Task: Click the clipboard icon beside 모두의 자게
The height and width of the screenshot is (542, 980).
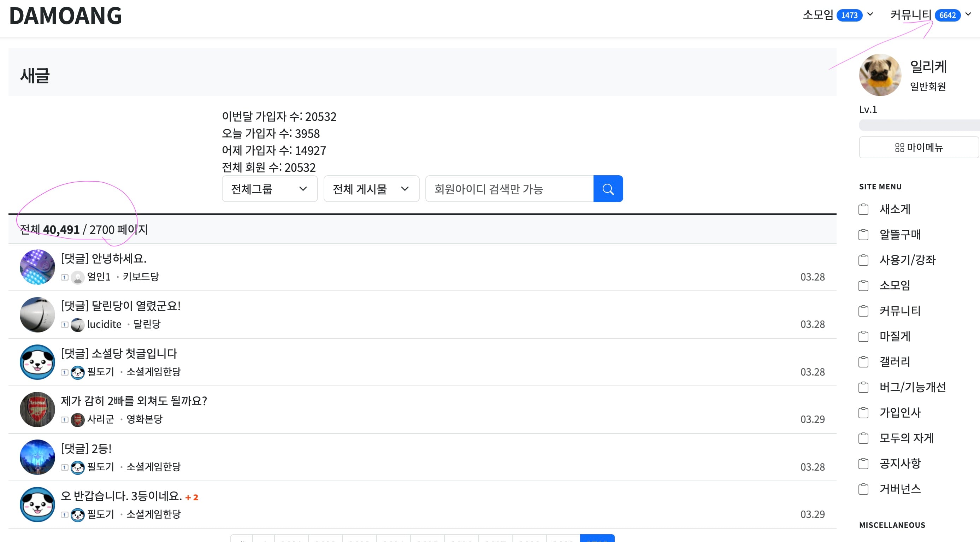Action: (863, 438)
